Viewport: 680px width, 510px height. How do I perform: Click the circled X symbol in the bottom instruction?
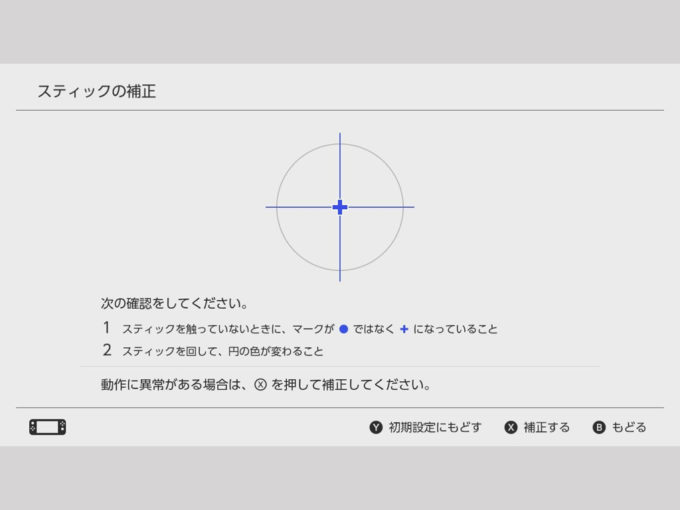click(260, 385)
